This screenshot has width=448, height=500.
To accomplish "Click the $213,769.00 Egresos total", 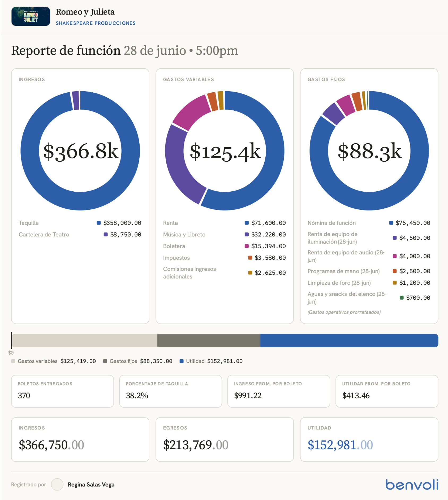I will point(196,445).
